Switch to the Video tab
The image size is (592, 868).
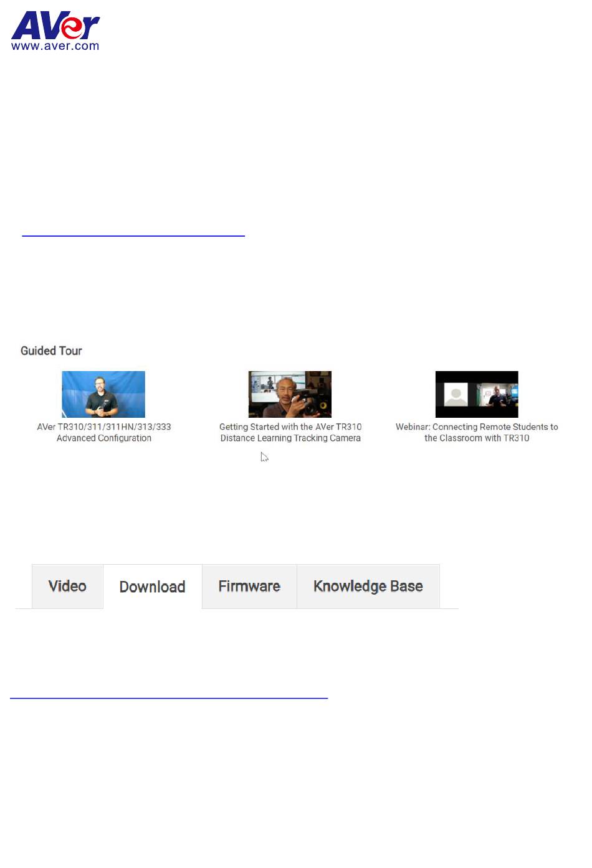click(x=67, y=587)
